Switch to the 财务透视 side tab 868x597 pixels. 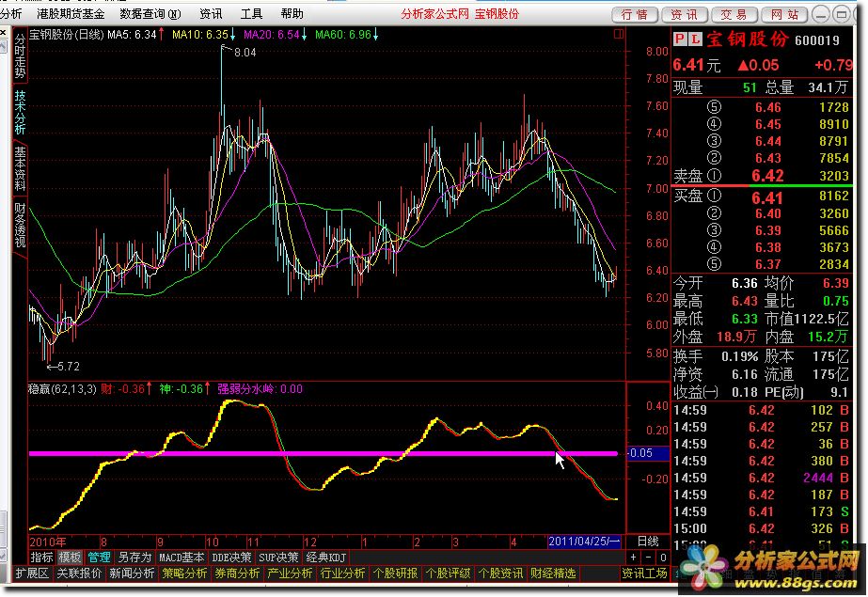20,226
